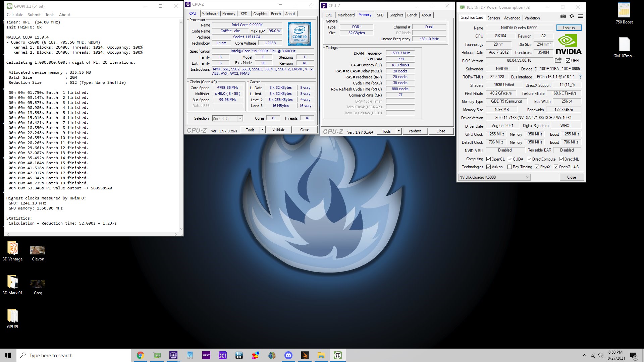Switch to the Sensors tab in GPU-Z
Viewport: 644px width, 362px height.
coord(493,18)
